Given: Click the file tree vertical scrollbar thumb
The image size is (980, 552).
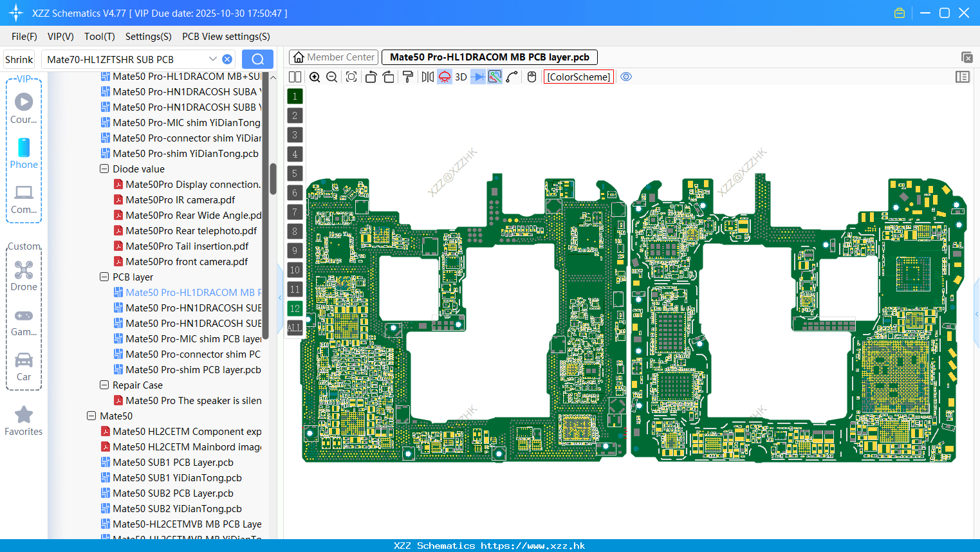Looking at the screenshot, I should tap(273, 179).
